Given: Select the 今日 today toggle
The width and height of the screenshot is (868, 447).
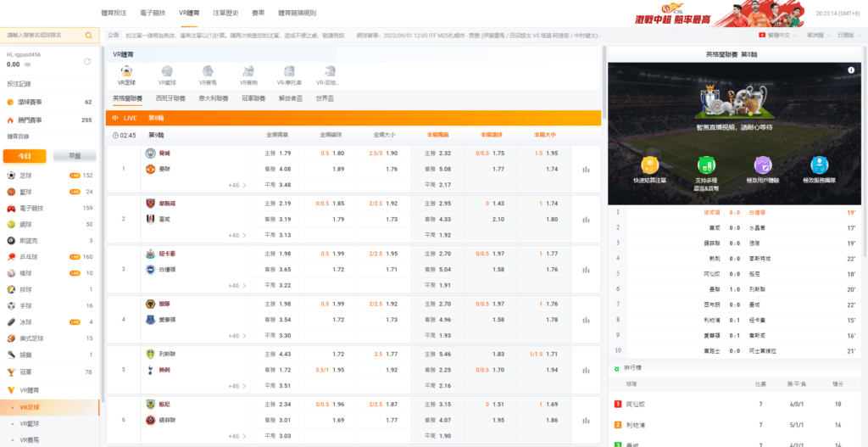Looking at the screenshot, I should (x=25, y=156).
